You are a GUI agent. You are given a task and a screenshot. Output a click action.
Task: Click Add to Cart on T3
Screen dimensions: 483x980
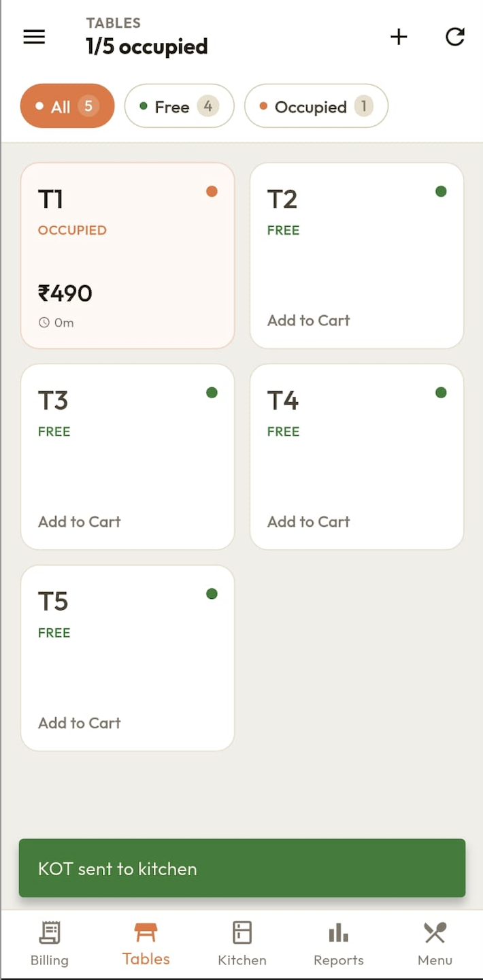coord(80,522)
